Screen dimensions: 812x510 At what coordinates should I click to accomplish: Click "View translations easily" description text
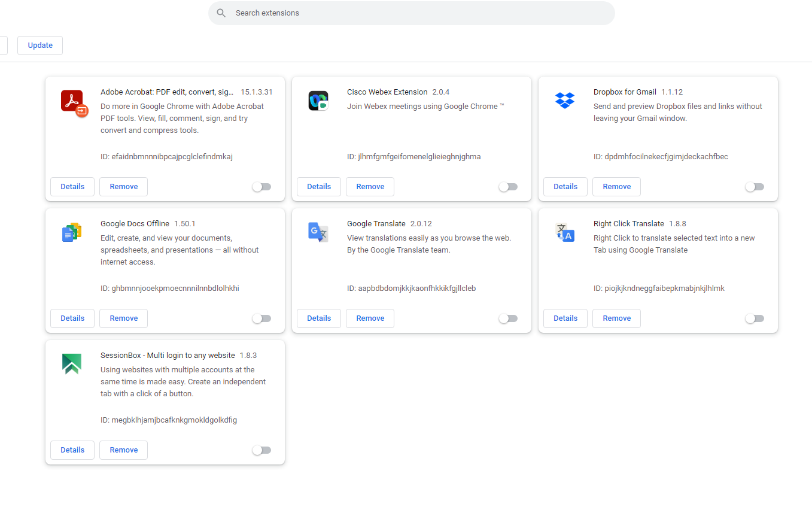pos(429,244)
